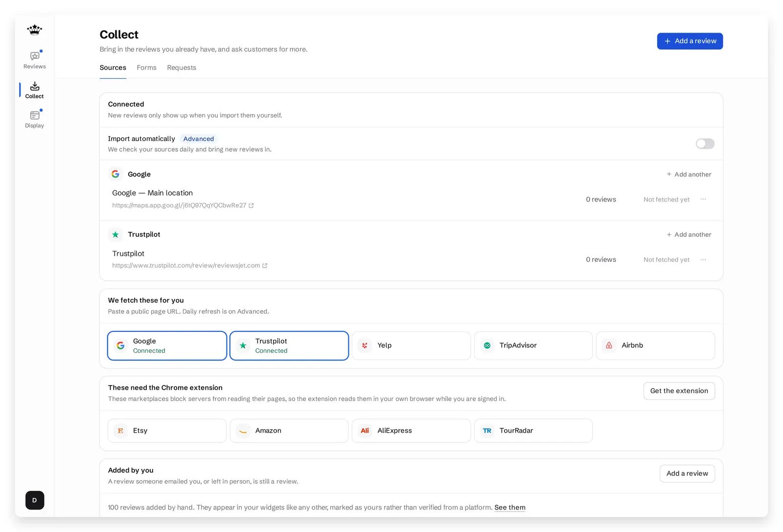Open the Collect section in the sidebar
Viewport: 783px width, 532px height.
point(34,90)
